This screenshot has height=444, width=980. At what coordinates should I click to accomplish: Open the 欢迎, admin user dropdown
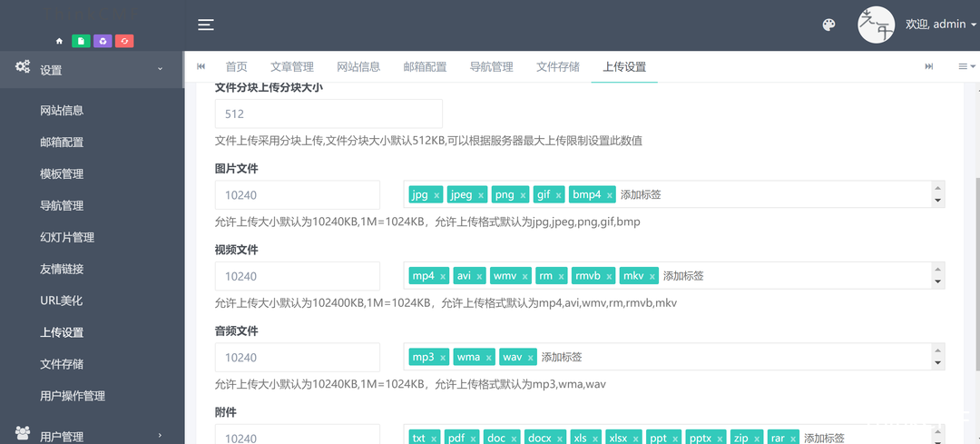tap(941, 25)
